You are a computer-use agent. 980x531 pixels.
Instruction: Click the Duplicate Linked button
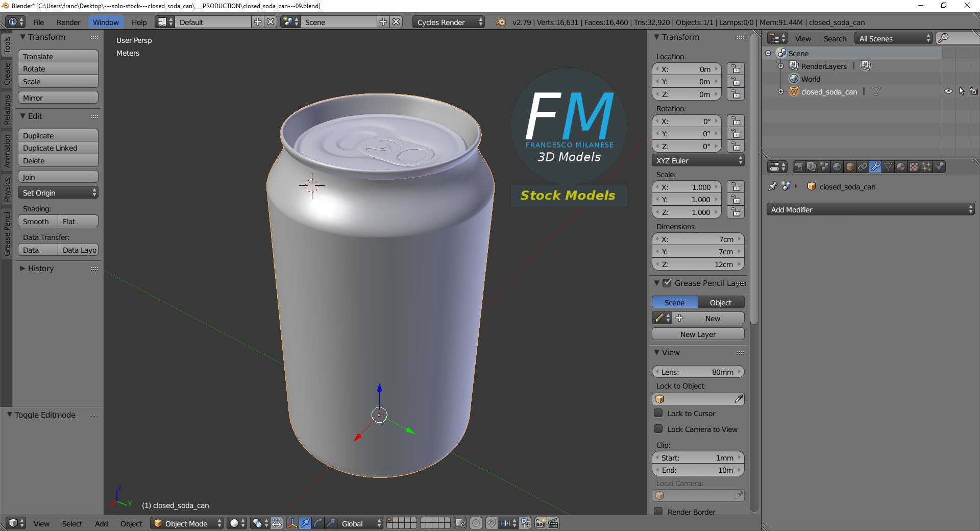tap(58, 148)
